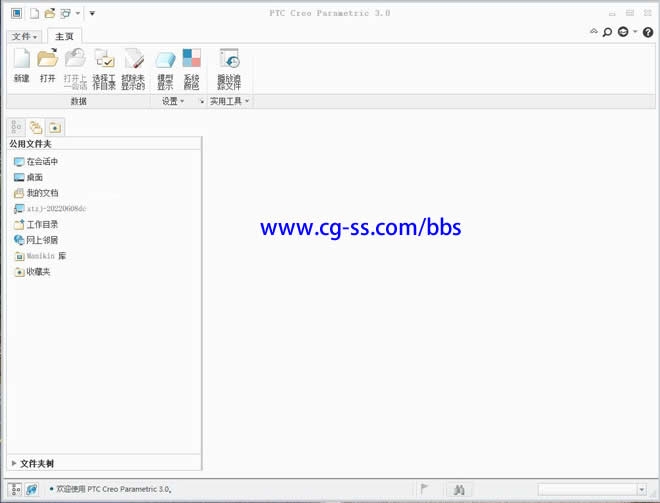Switch to the Favorites navigator tab
660x503 pixels.
coord(55,127)
